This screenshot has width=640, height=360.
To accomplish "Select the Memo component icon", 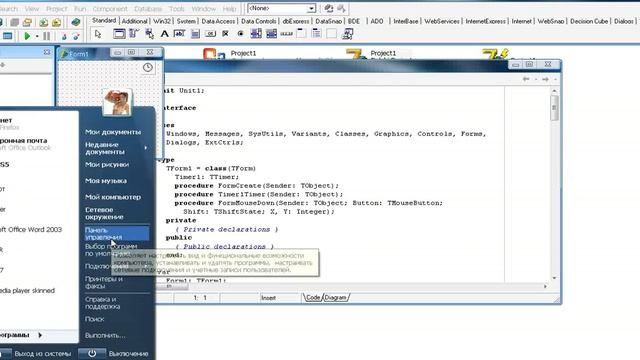I will [195, 34].
